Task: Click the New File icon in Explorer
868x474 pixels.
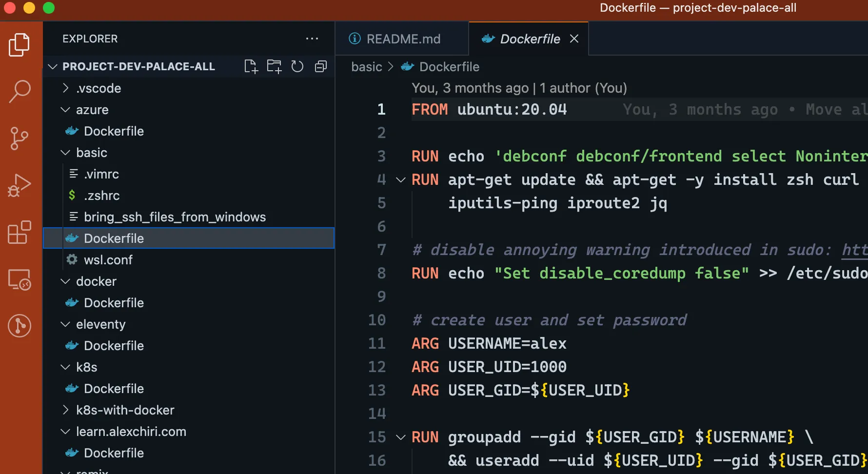Action: coord(251,66)
